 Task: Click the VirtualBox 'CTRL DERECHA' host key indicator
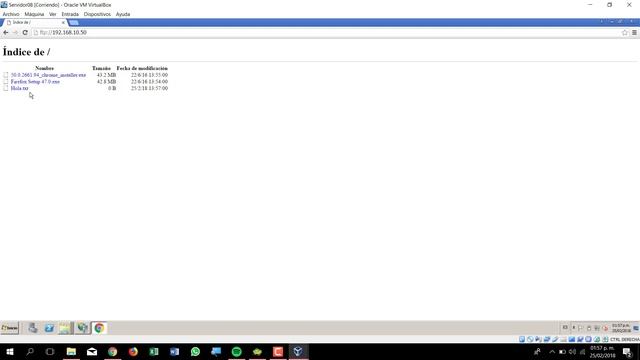(624, 340)
